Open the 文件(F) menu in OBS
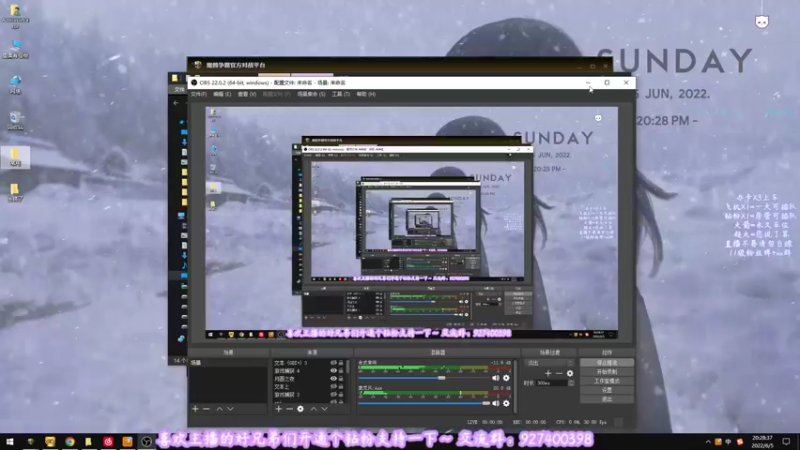The image size is (800, 450). pos(198,94)
